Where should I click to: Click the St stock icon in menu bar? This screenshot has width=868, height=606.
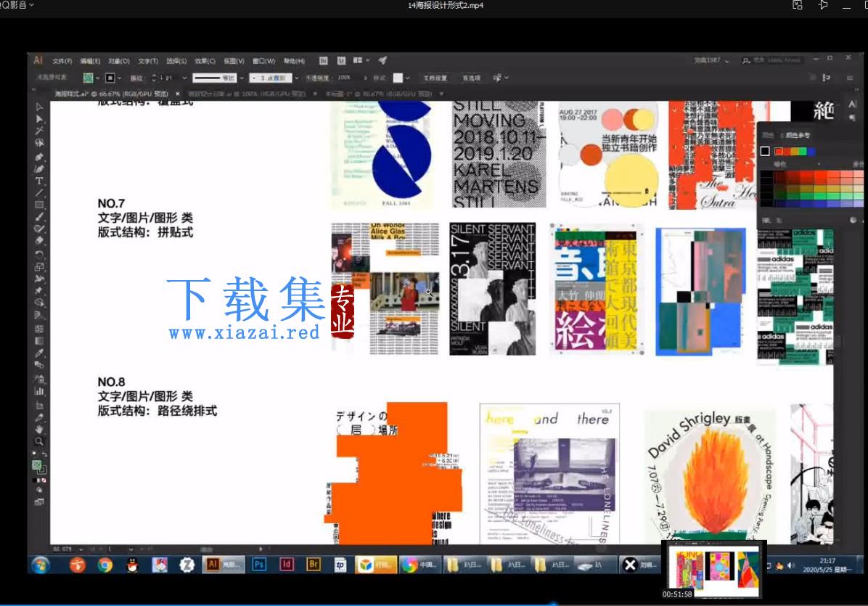click(342, 60)
